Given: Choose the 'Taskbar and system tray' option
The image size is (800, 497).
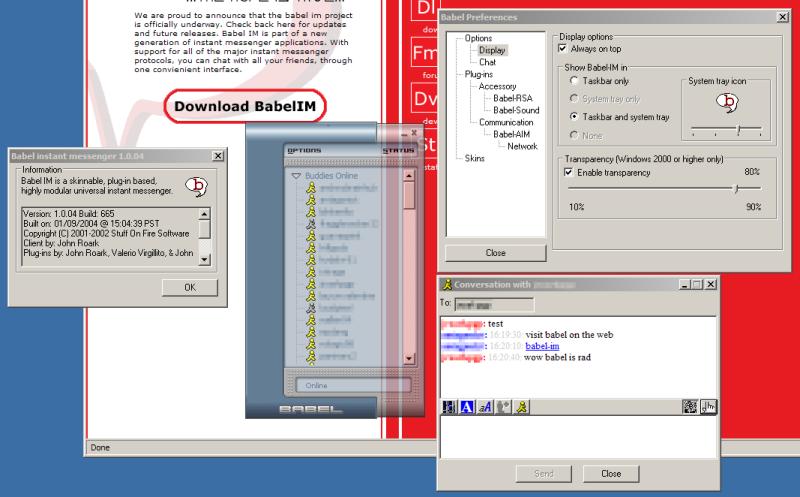Looking at the screenshot, I should click(574, 117).
